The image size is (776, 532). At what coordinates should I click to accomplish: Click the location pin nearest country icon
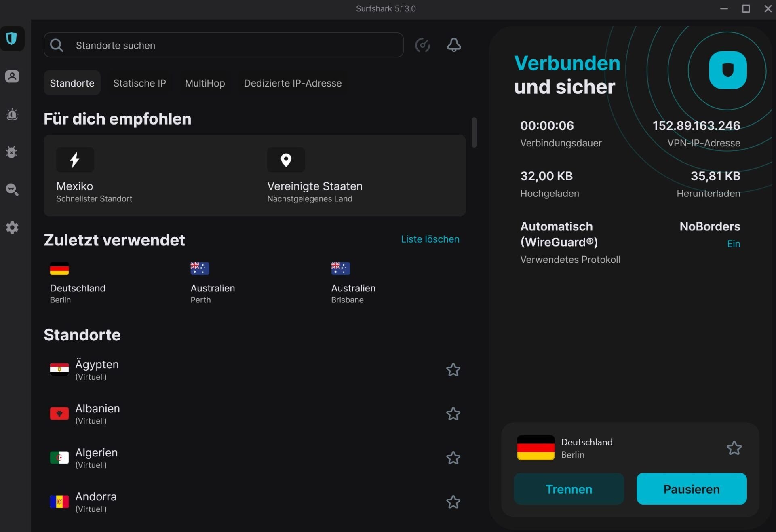286,160
